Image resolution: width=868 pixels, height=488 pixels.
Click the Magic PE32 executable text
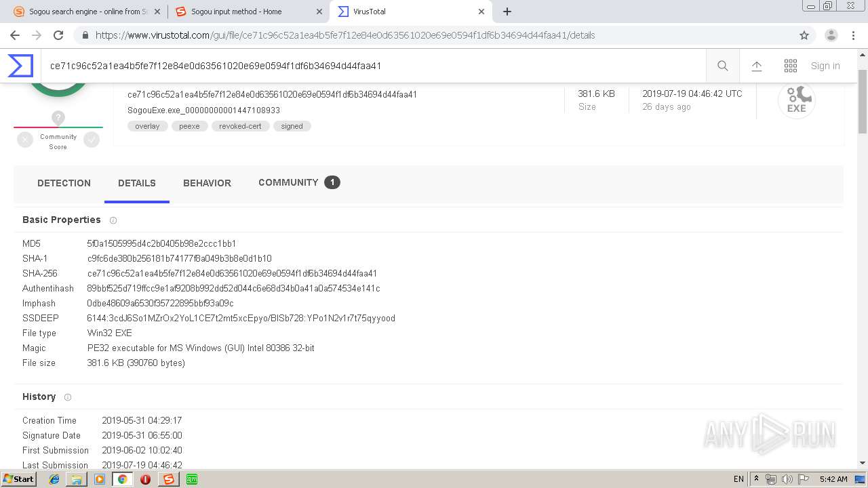(x=201, y=348)
